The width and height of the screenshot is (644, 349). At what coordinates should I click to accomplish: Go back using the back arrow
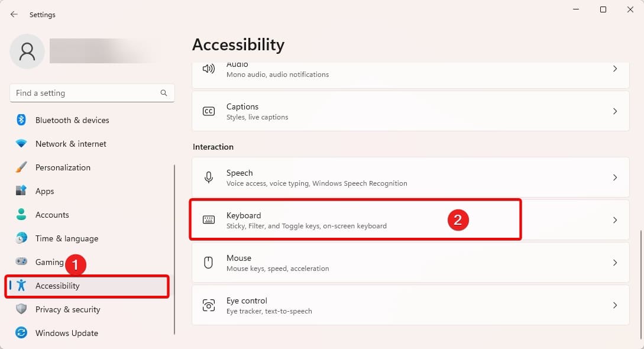(14, 15)
